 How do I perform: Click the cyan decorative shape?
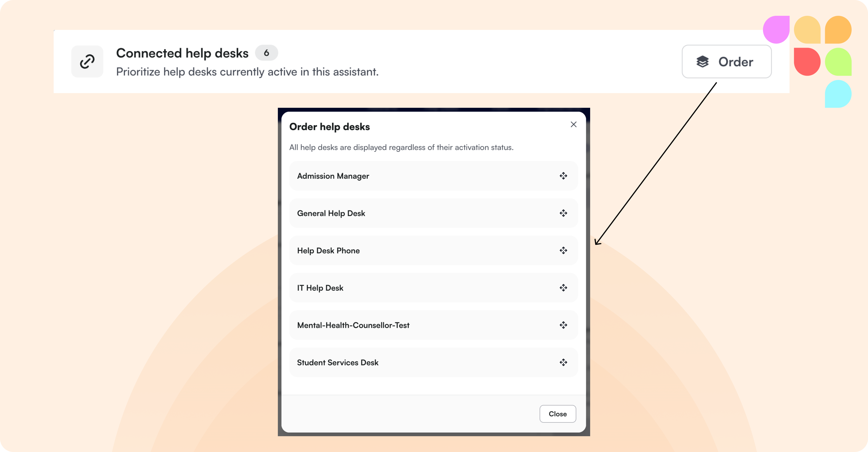(838, 94)
